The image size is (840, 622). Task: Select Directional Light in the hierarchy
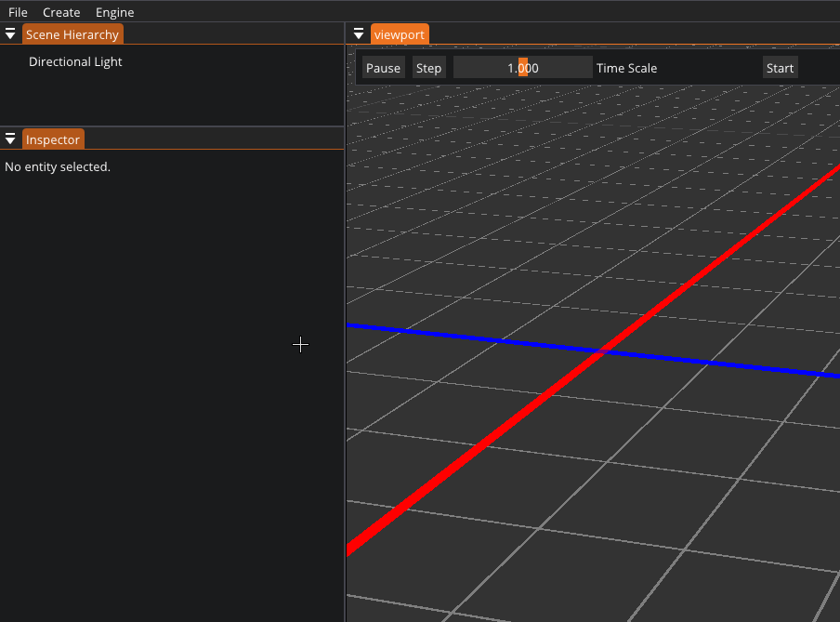75,62
